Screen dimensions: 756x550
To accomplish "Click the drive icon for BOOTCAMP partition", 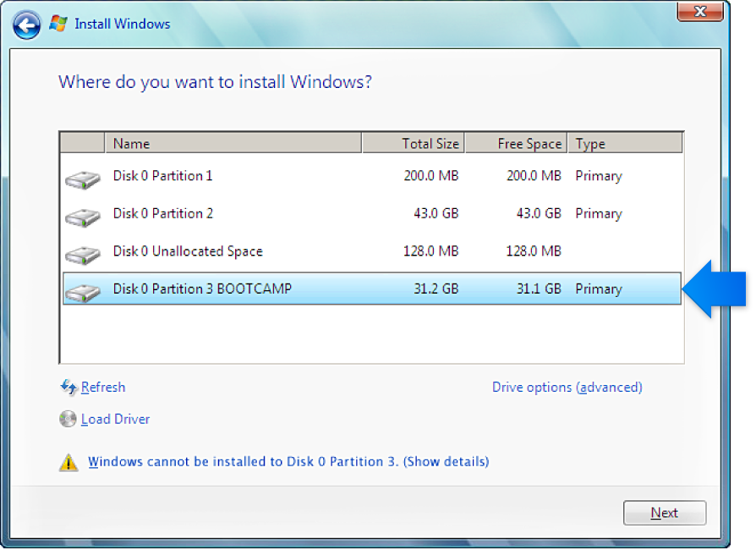I will (x=83, y=293).
